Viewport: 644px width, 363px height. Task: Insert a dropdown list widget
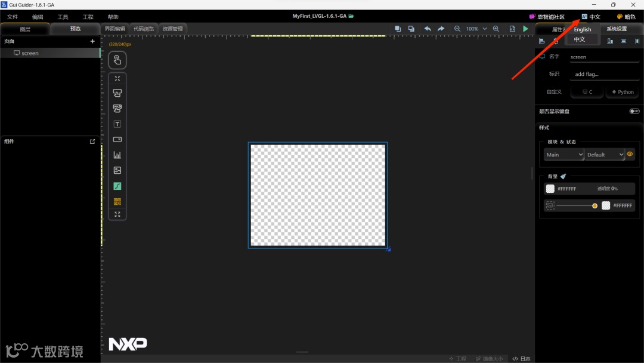click(117, 139)
